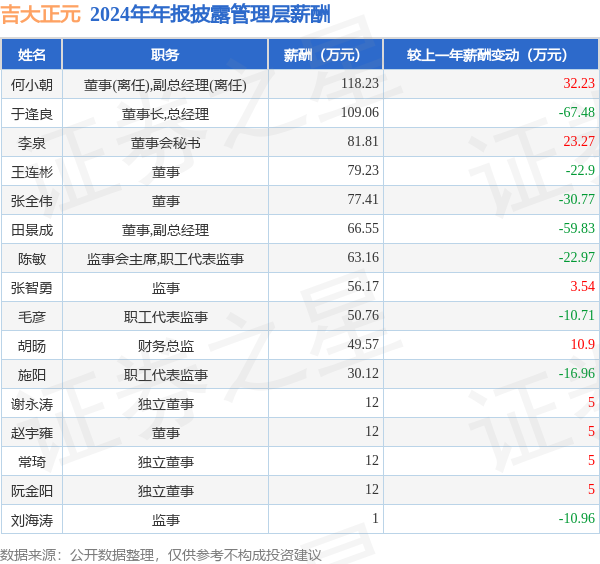Select the name 于逢良
The width and height of the screenshot is (600, 564).
(32, 114)
